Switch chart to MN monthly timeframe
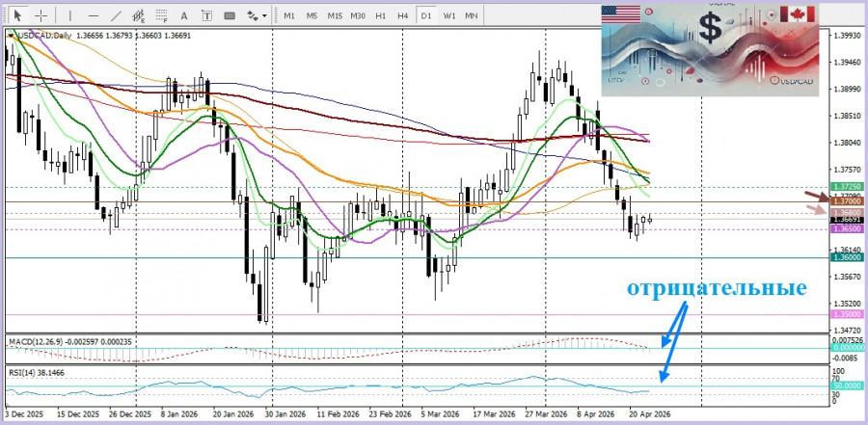The height and width of the screenshot is (425, 868). tap(471, 15)
